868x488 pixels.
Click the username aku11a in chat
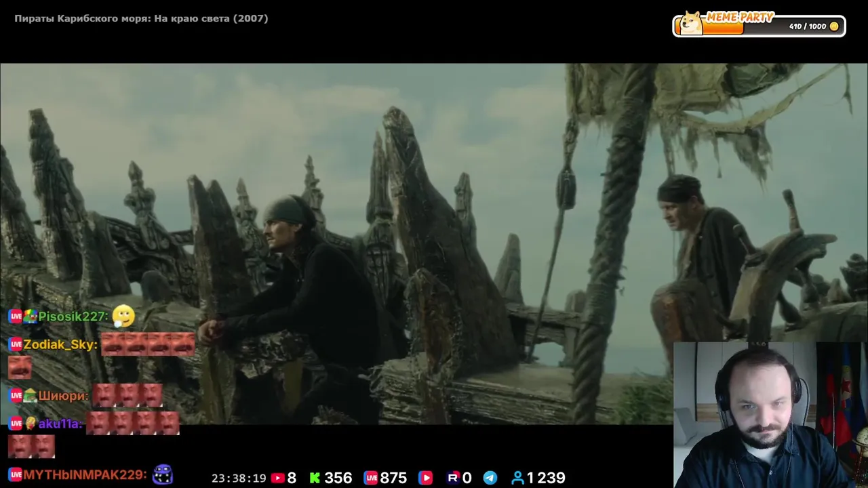click(58, 424)
